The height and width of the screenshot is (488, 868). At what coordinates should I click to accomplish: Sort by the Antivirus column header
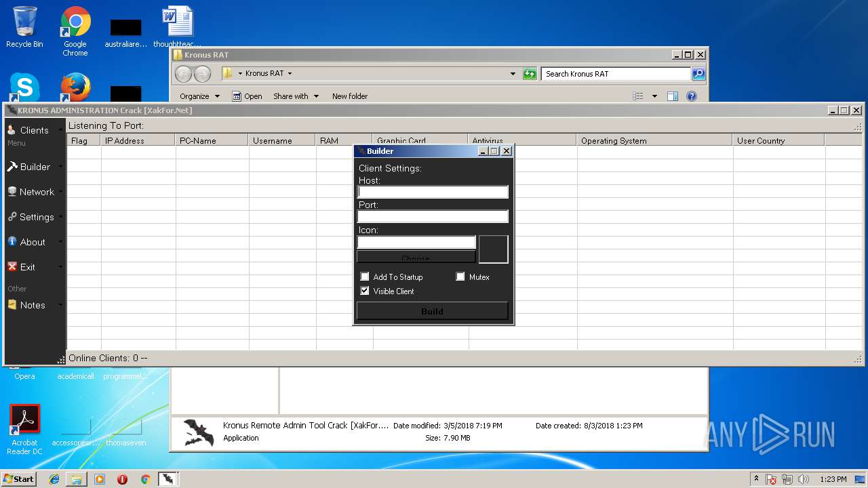coord(522,140)
